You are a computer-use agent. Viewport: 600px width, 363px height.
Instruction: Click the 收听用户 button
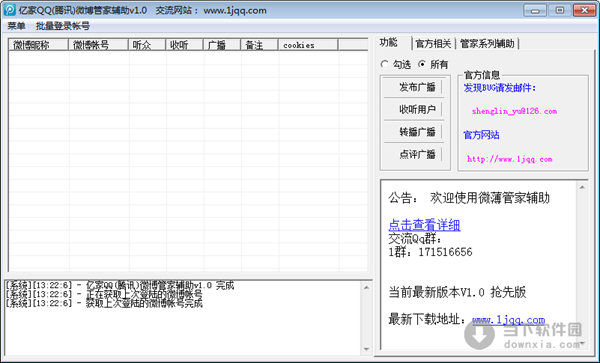(413, 109)
